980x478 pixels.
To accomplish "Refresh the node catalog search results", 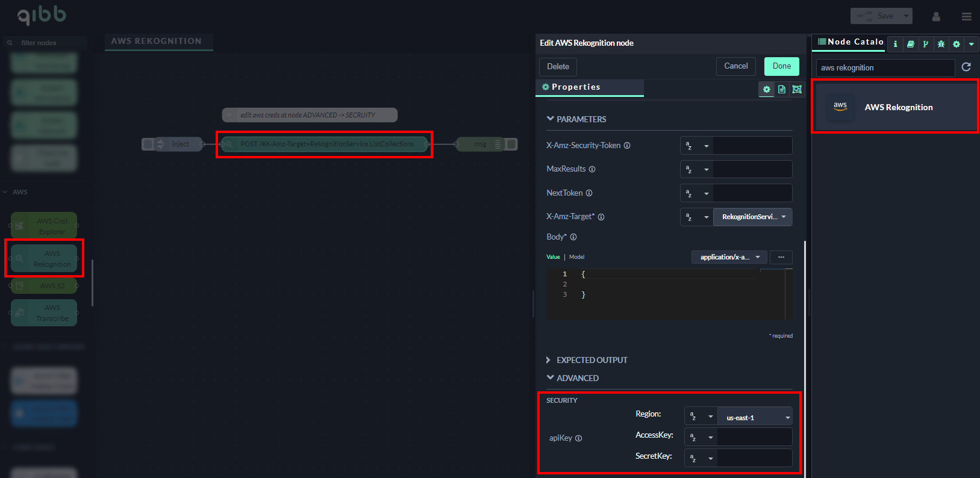I will point(966,67).
